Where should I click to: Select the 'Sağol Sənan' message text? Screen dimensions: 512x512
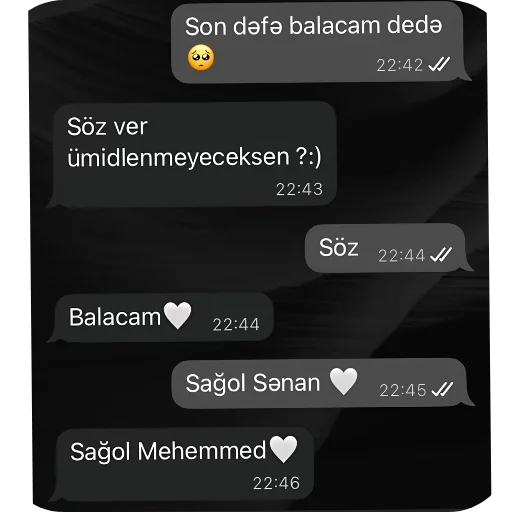[x=252, y=383]
